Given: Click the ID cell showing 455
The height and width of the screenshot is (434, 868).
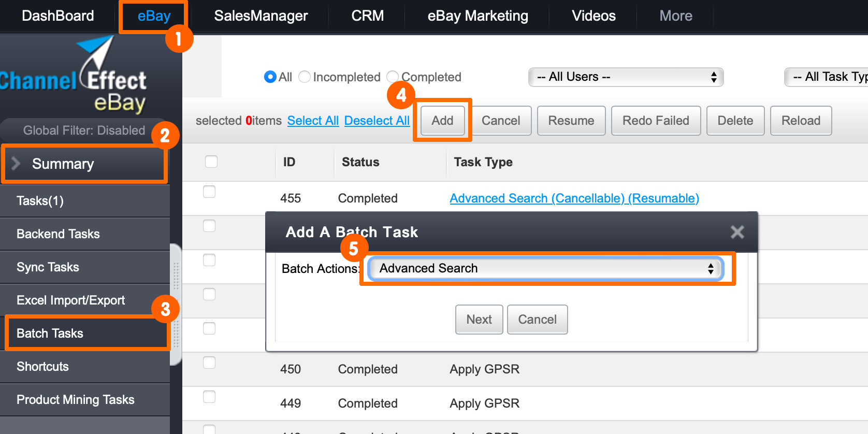Looking at the screenshot, I should coord(291,198).
